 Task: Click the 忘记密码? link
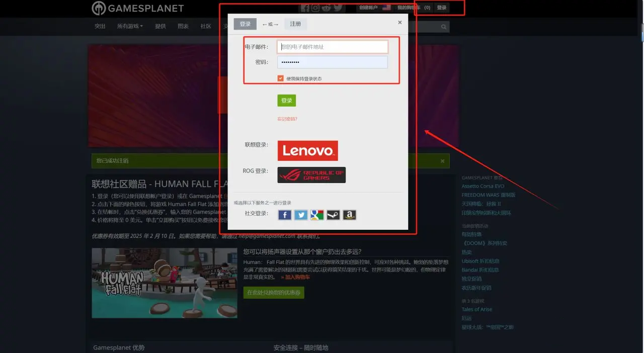coord(287,119)
